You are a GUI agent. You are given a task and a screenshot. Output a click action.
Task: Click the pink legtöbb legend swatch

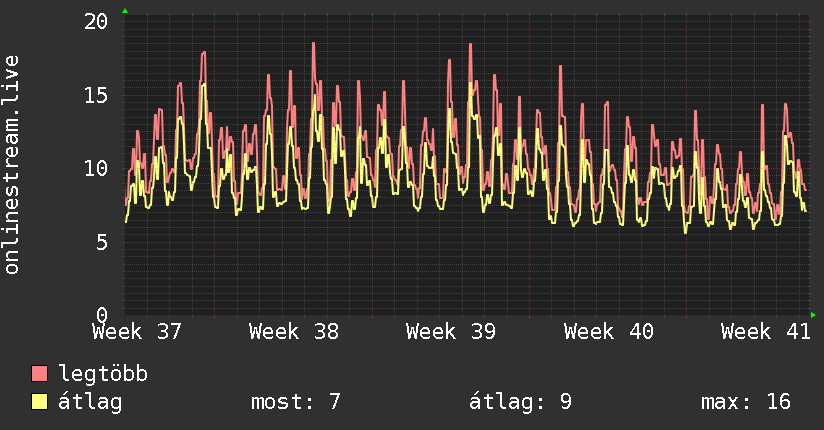39,374
